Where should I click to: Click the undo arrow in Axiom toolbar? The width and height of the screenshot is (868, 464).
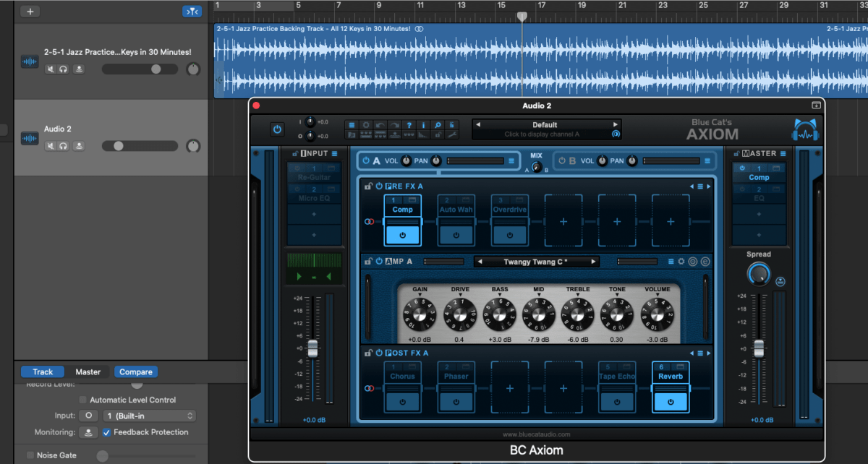[x=380, y=124]
